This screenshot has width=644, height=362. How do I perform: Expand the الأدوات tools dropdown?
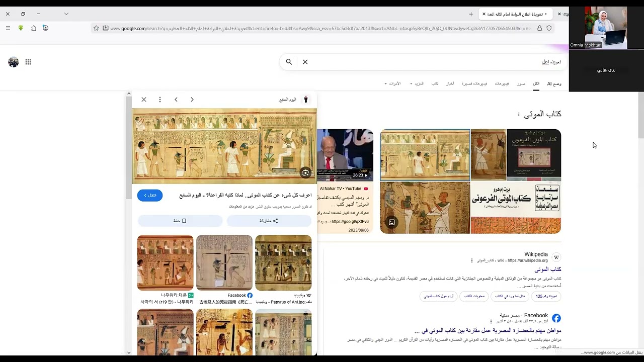[x=392, y=83]
